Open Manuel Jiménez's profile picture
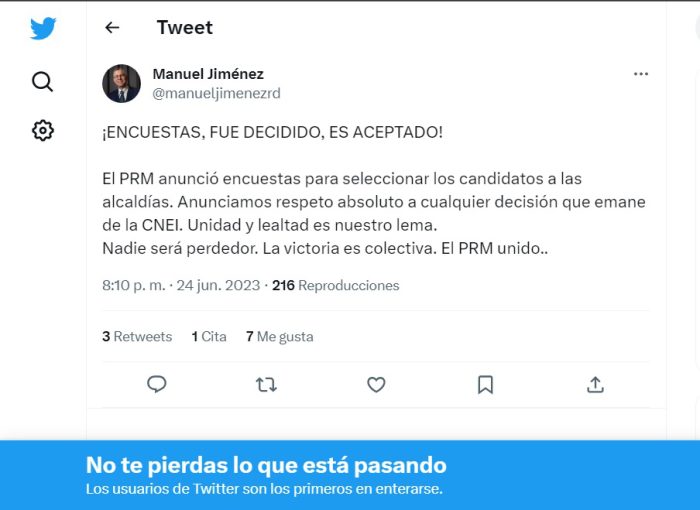Viewport: 700px width, 510px height. [x=121, y=84]
